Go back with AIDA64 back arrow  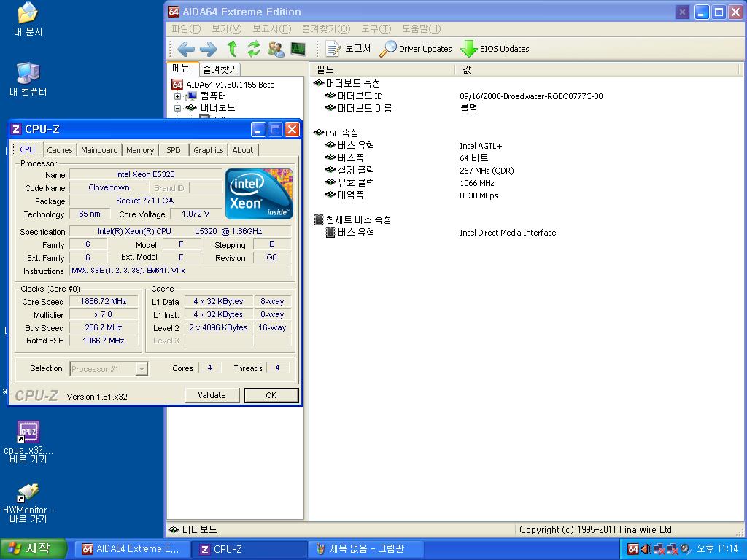point(186,49)
